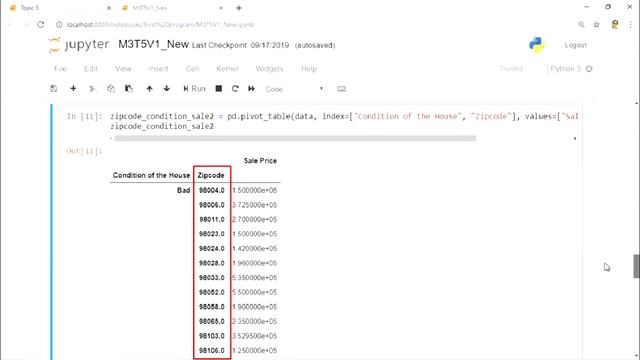Open the command palette keyboard icon
Viewport: 640px width, 360px height.
pyautogui.click(x=341, y=89)
